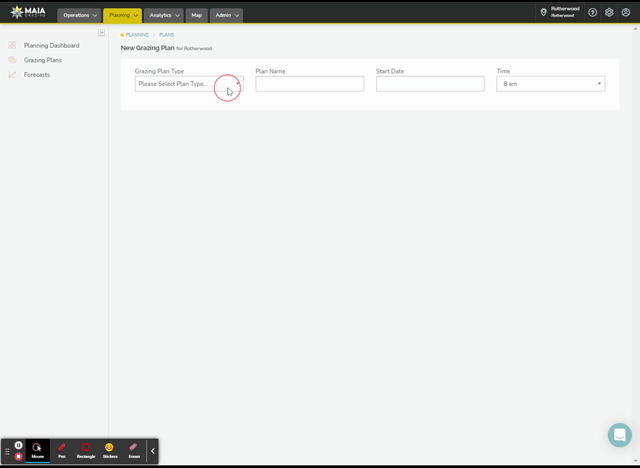Stop the screen recording

click(x=18, y=456)
